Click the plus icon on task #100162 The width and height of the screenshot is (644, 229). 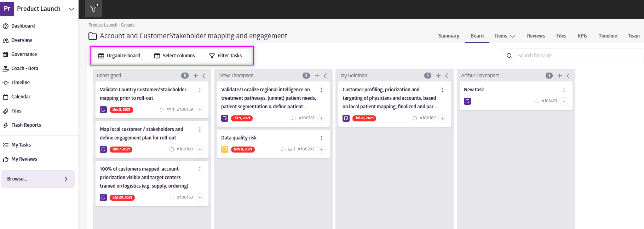tap(443, 118)
